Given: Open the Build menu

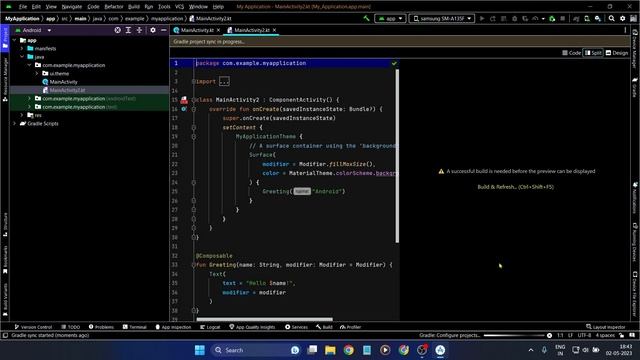Looking at the screenshot, I should click(x=133, y=7).
